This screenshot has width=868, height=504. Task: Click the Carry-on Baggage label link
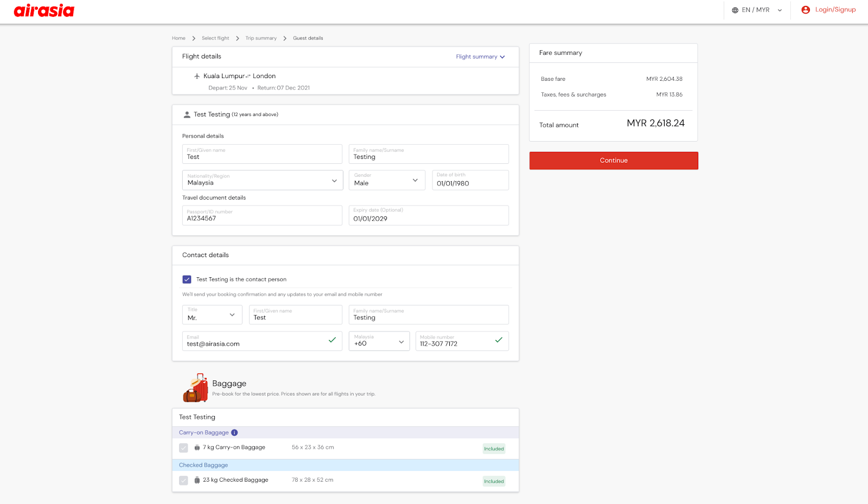[204, 433]
